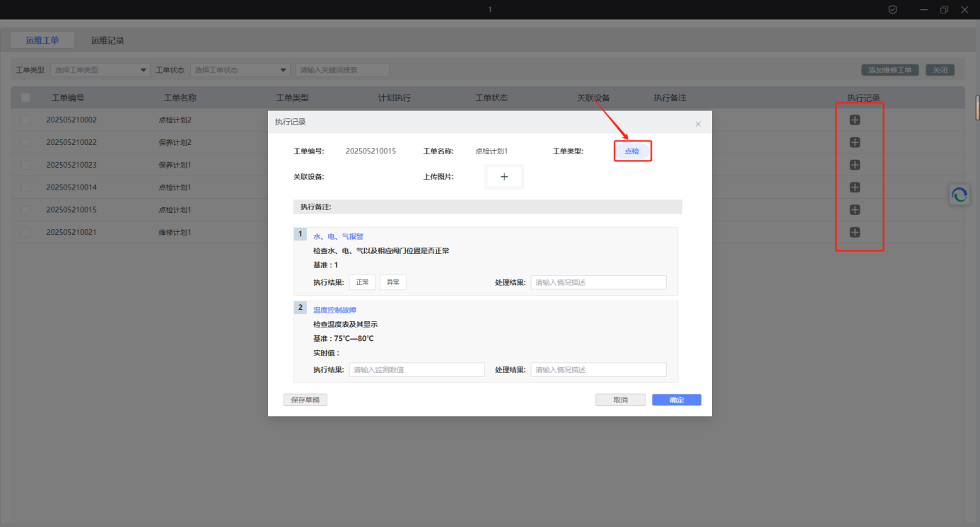The width and height of the screenshot is (980, 527).
Task: Click plus icon for work order 202505210002
Action: 854,120
